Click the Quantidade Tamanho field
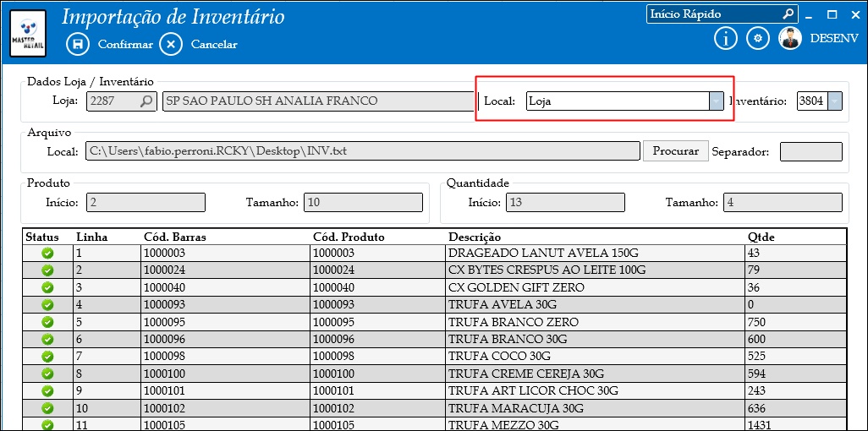 [x=783, y=202]
